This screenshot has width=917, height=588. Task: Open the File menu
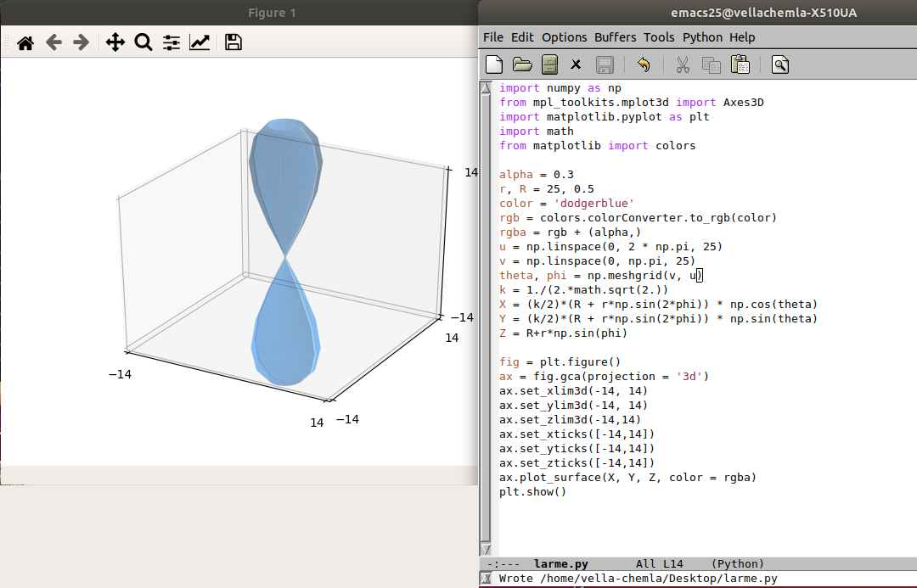[x=492, y=37]
